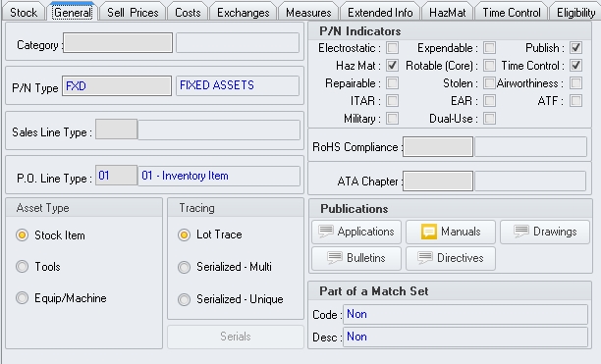
Task: Disable the Publish checkbox
Action: tap(575, 48)
